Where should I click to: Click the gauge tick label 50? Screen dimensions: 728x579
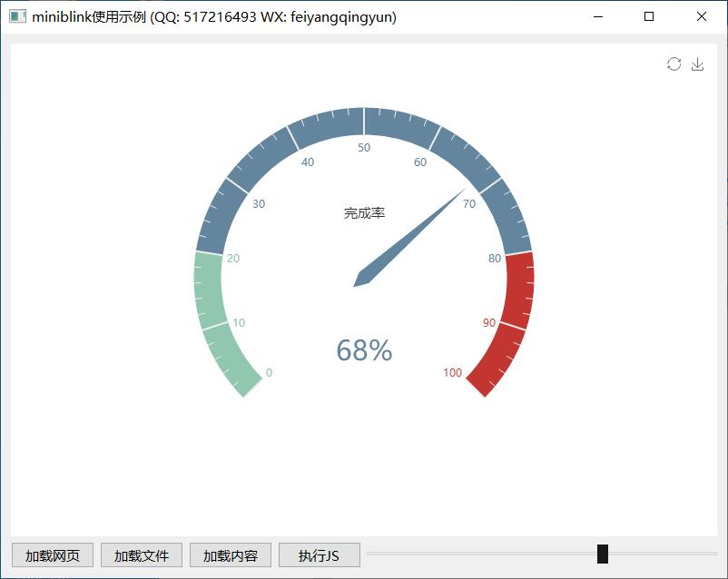(x=364, y=148)
